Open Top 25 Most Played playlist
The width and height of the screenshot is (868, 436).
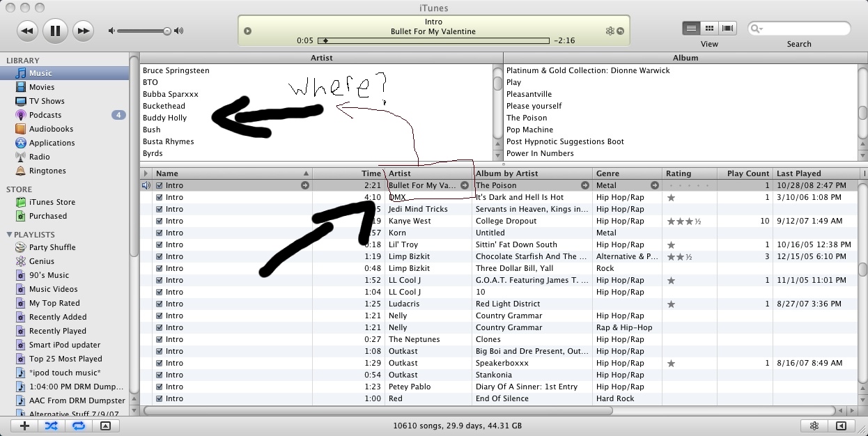64,359
